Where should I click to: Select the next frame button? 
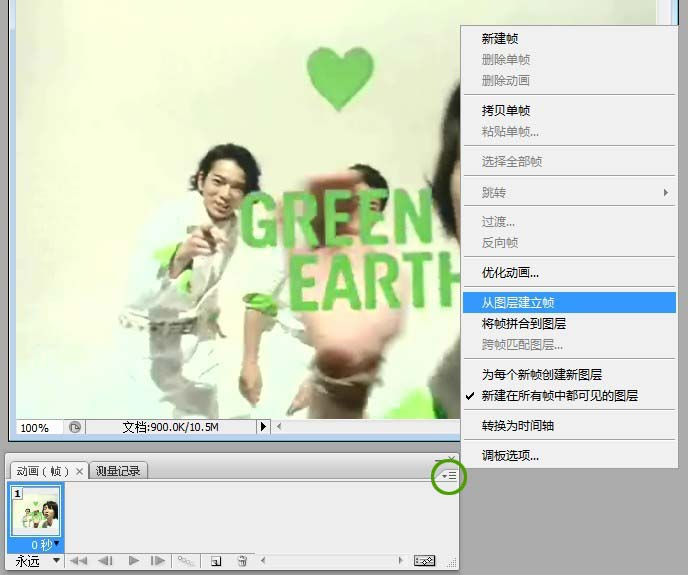158,561
